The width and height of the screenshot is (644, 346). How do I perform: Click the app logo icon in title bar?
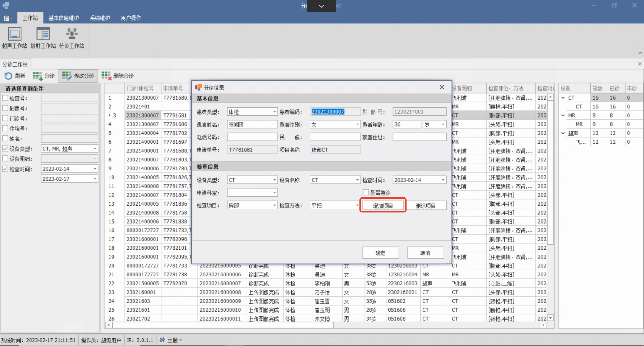(6, 5)
